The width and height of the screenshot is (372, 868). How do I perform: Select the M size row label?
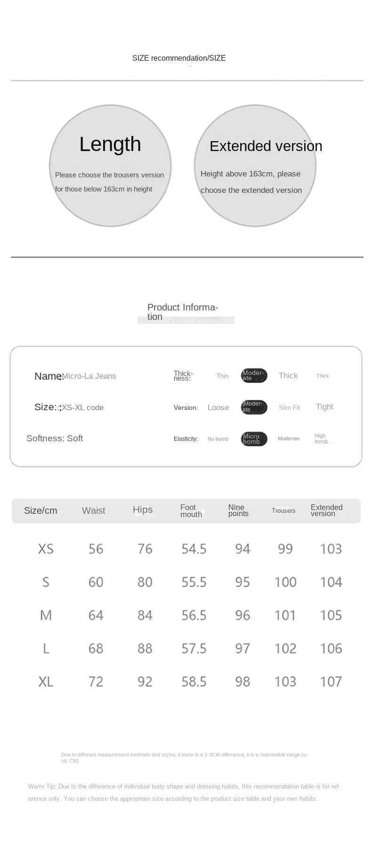(x=46, y=615)
